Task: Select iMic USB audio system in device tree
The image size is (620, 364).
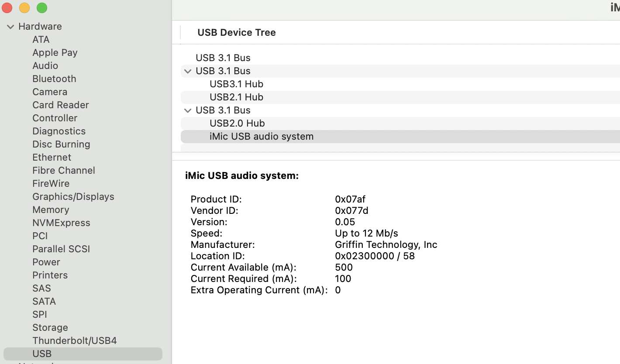Action: click(x=400, y=137)
